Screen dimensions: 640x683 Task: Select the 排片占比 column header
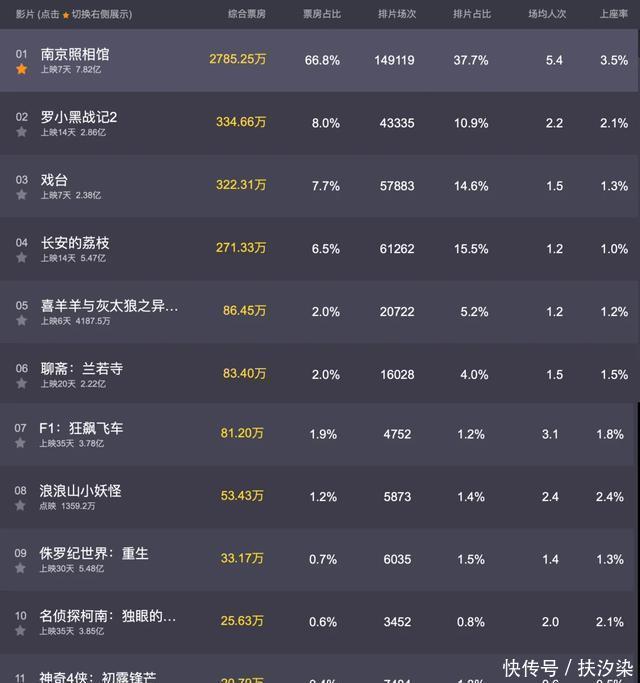(x=471, y=15)
